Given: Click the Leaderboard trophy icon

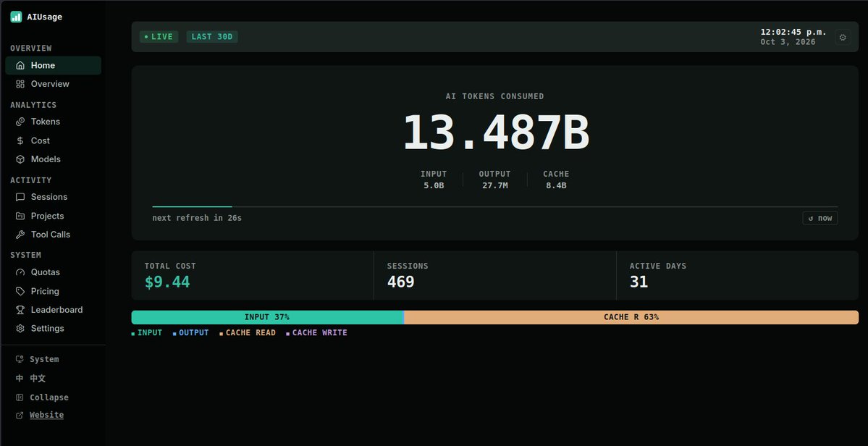Looking at the screenshot, I should tap(20, 310).
